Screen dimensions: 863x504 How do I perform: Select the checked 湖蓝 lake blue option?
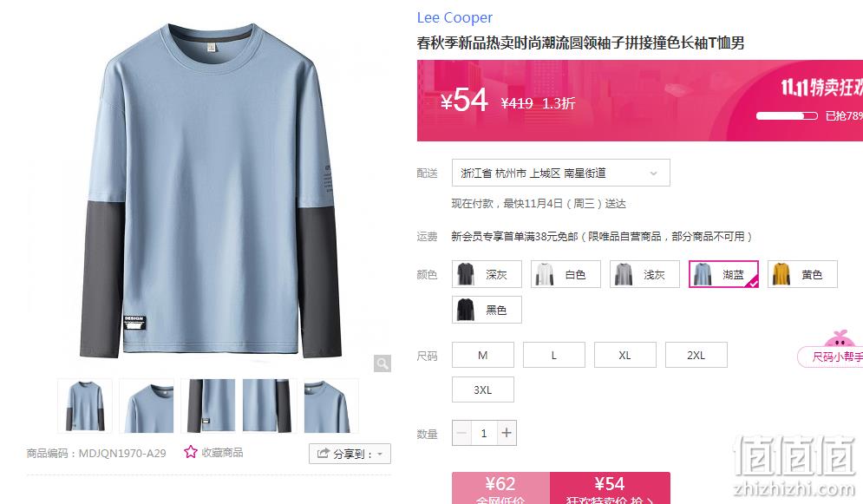(723, 274)
